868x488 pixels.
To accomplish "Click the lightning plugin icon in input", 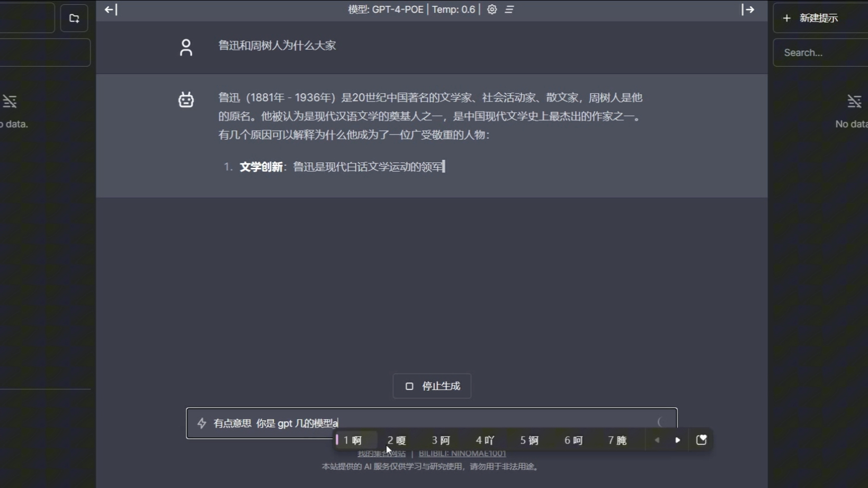I will pos(202,423).
